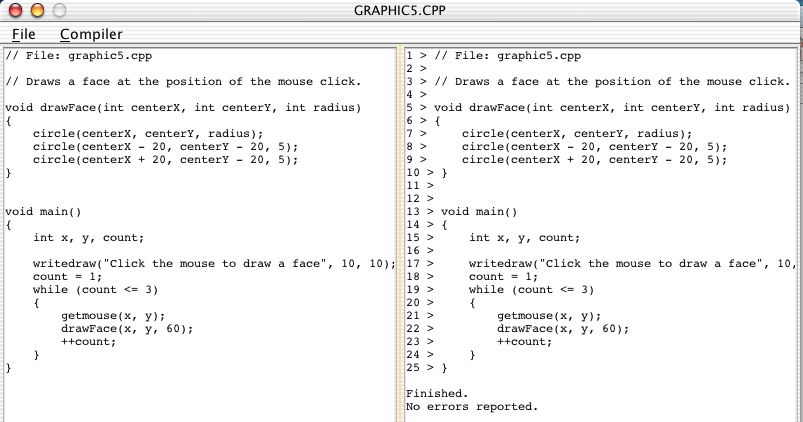803x422 pixels.
Task: Click the red close window button
Action: [x=15, y=11]
